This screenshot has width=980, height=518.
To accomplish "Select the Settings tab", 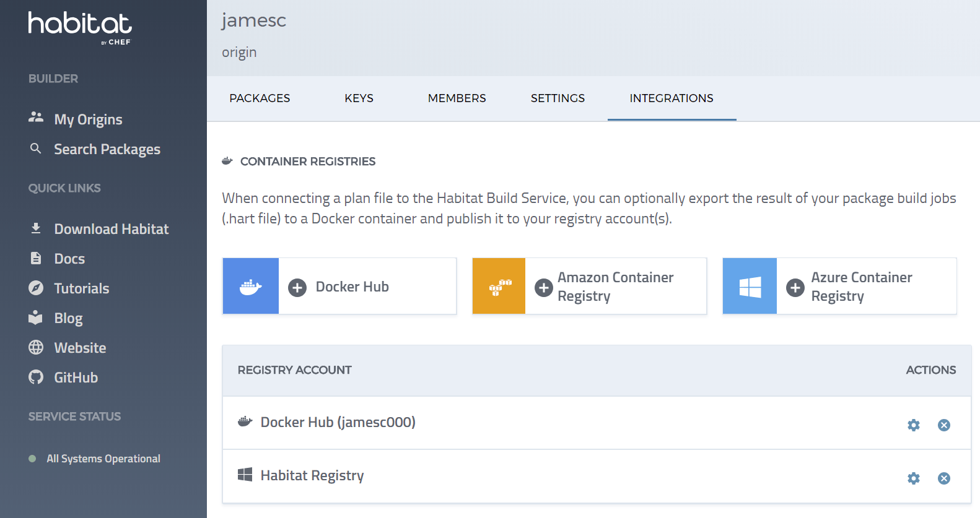I will [558, 98].
